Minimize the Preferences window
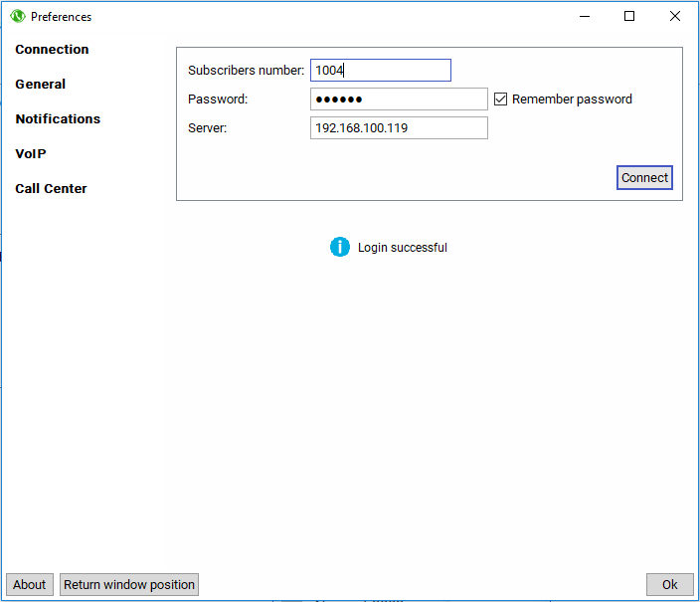The height and width of the screenshot is (602, 700). (583, 16)
